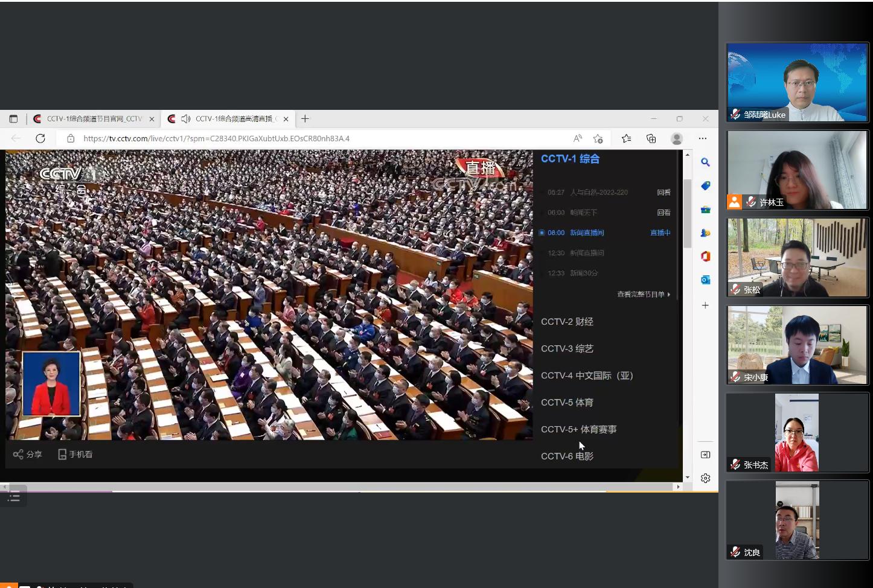
Task: Click 许林玉 orange host icon
Action: pyautogui.click(x=734, y=202)
